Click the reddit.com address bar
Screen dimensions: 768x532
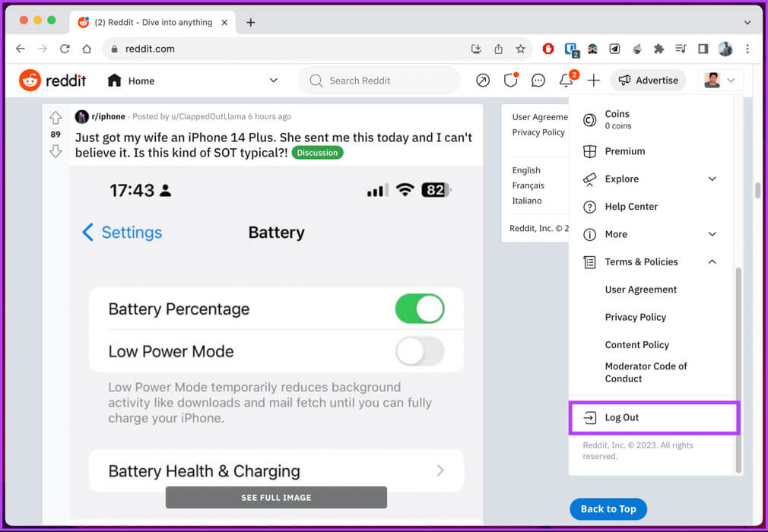[x=317, y=49]
